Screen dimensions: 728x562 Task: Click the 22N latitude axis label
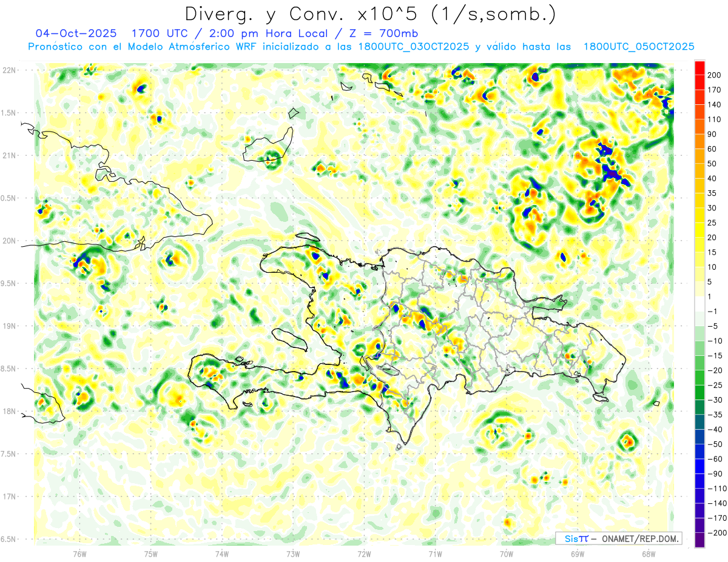point(10,70)
